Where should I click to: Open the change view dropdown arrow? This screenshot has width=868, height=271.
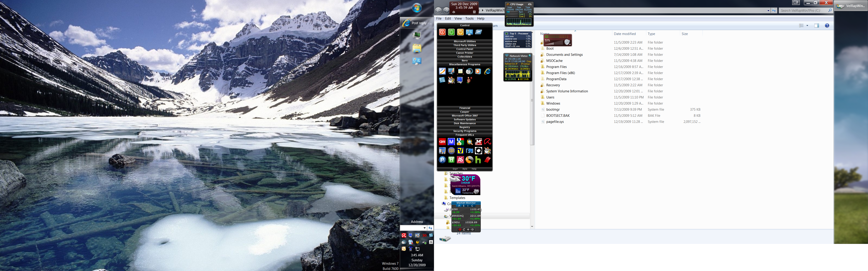(807, 26)
